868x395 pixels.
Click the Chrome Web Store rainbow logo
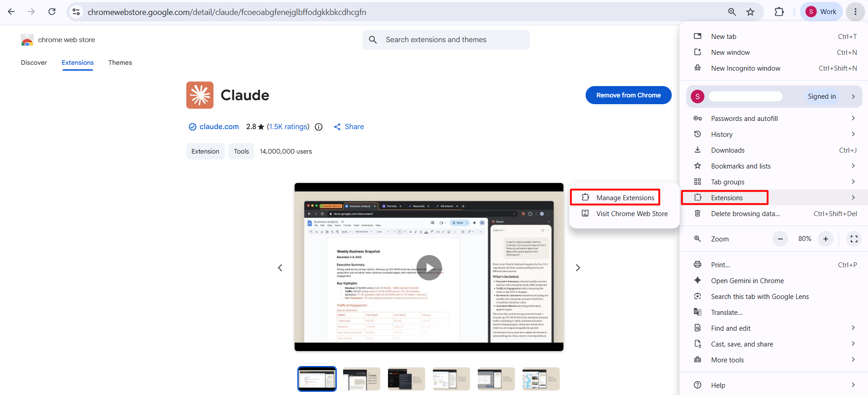coord(27,40)
